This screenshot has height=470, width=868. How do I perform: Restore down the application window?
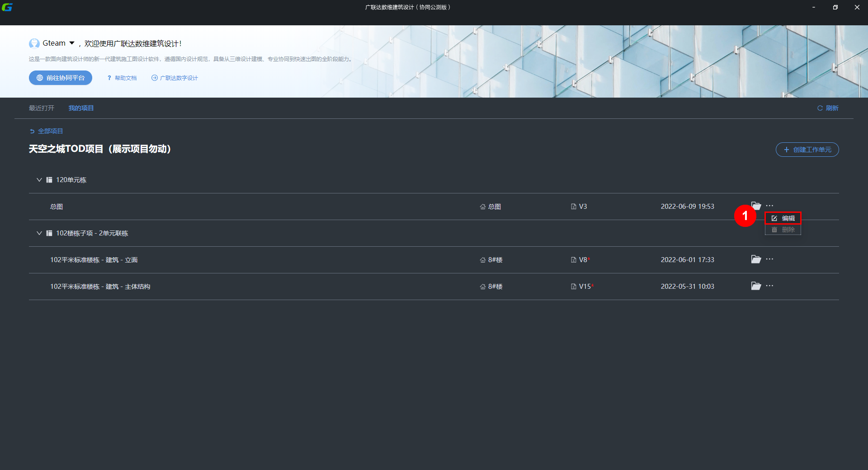pos(835,7)
